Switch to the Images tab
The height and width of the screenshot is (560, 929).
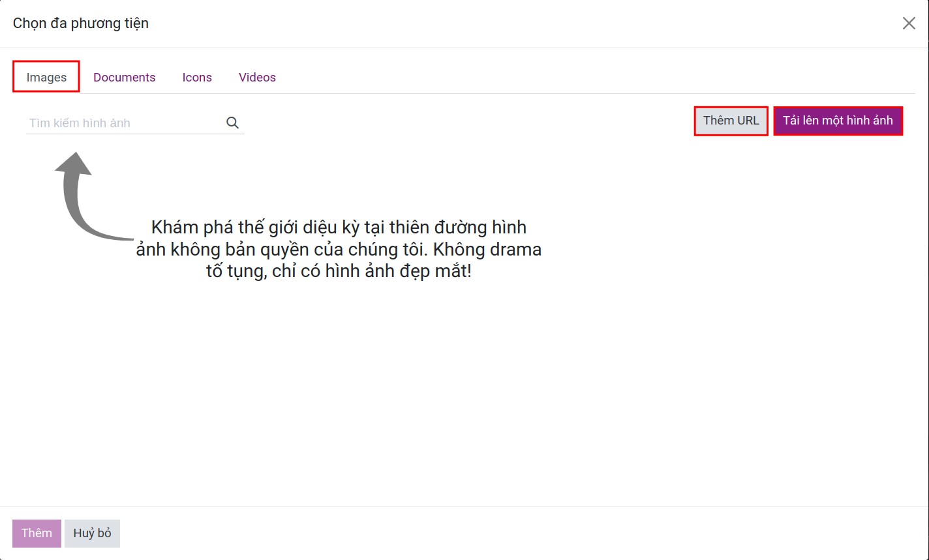(46, 77)
